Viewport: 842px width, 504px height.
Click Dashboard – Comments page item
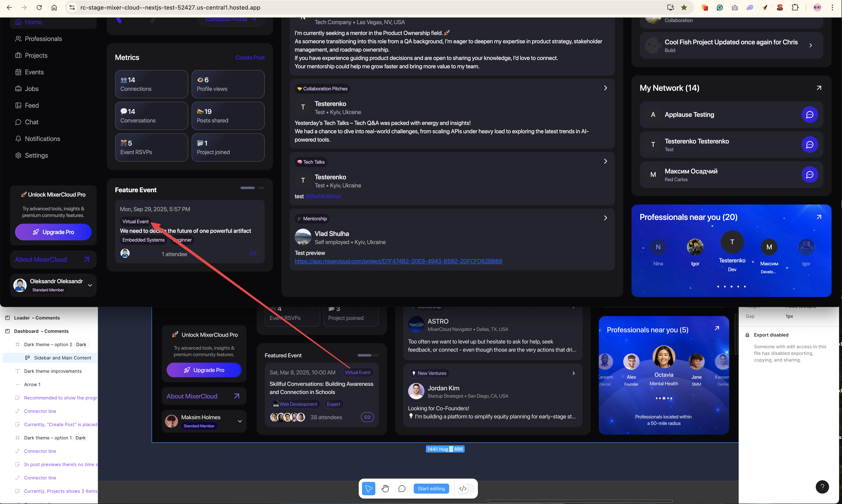pyautogui.click(x=41, y=331)
